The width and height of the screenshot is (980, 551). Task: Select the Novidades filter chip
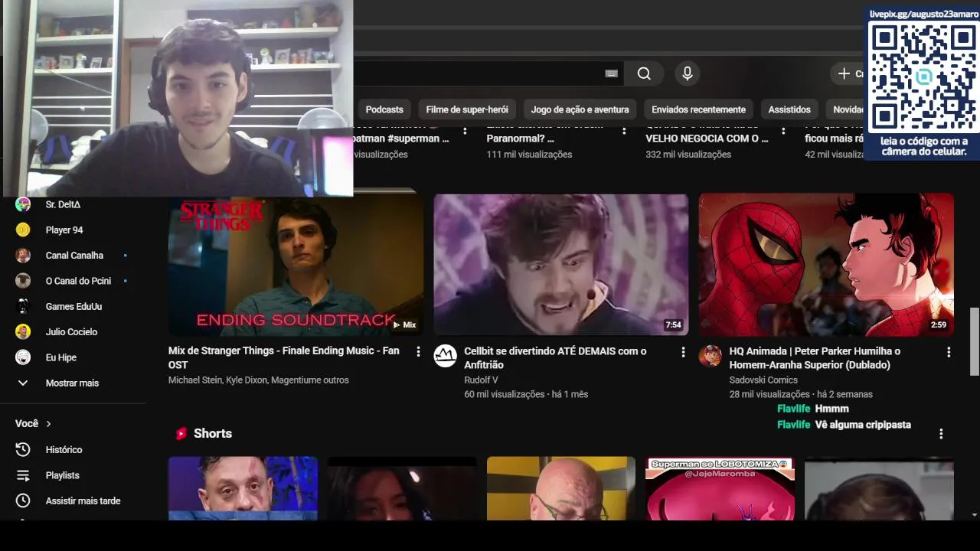(844, 109)
